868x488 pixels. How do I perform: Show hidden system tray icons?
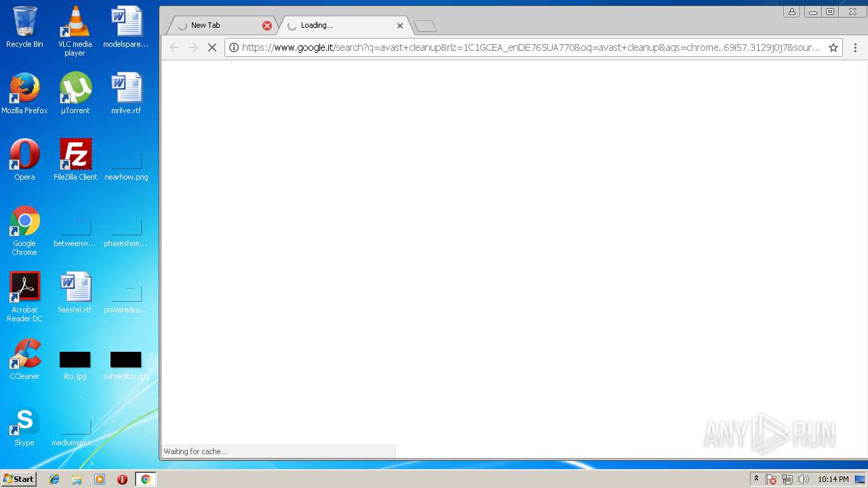click(x=756, y=479)
